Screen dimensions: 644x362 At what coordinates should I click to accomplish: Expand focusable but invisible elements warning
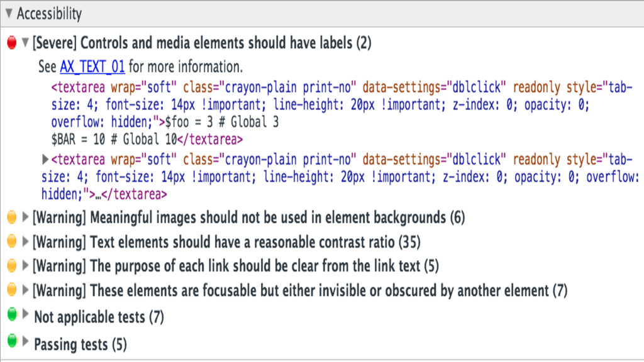[x=25, y=290]
